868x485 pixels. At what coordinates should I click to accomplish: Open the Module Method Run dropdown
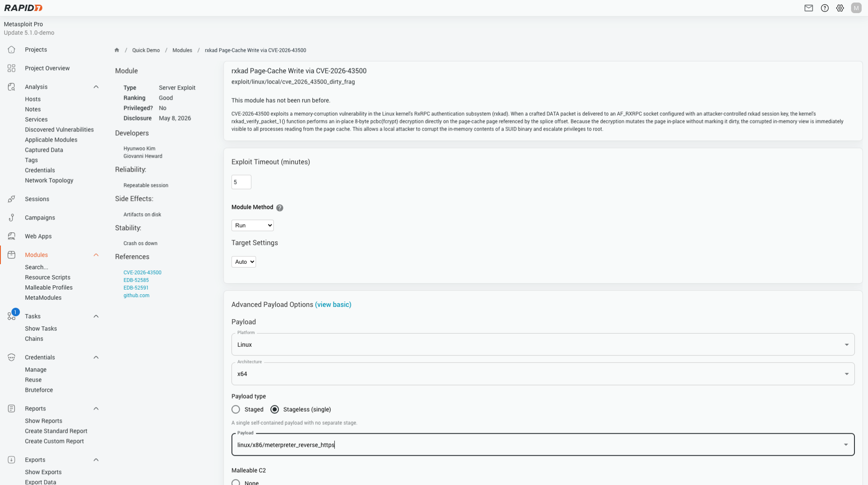(x=253, y=226)
